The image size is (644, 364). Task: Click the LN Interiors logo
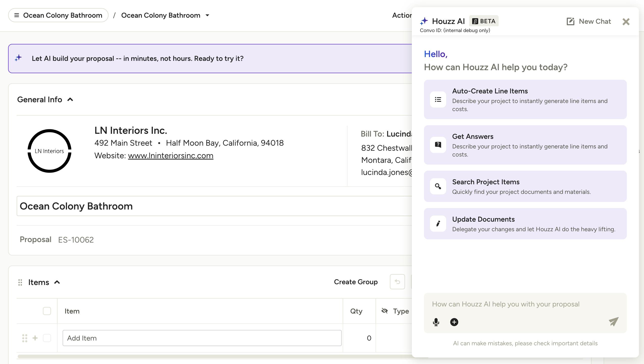click(x=49, y=151)
